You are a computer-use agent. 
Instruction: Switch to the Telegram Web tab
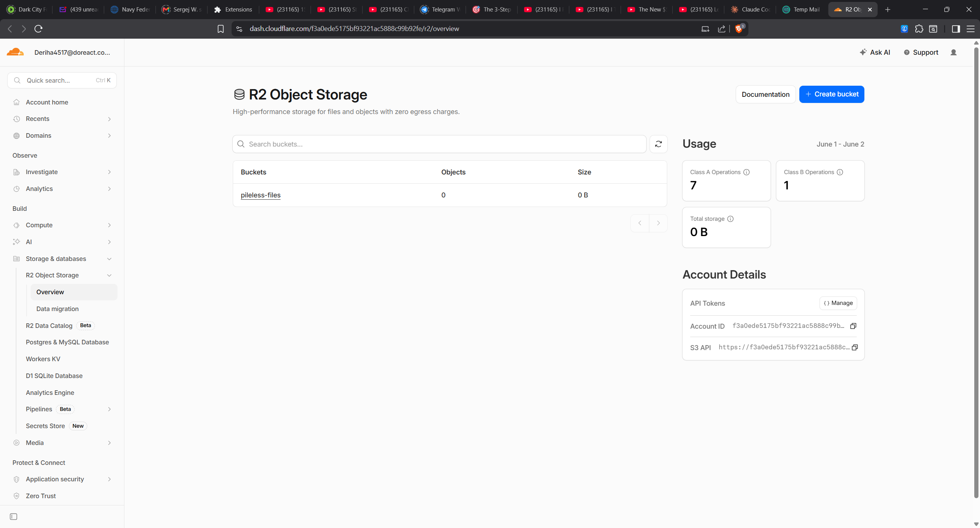[440, 10]
